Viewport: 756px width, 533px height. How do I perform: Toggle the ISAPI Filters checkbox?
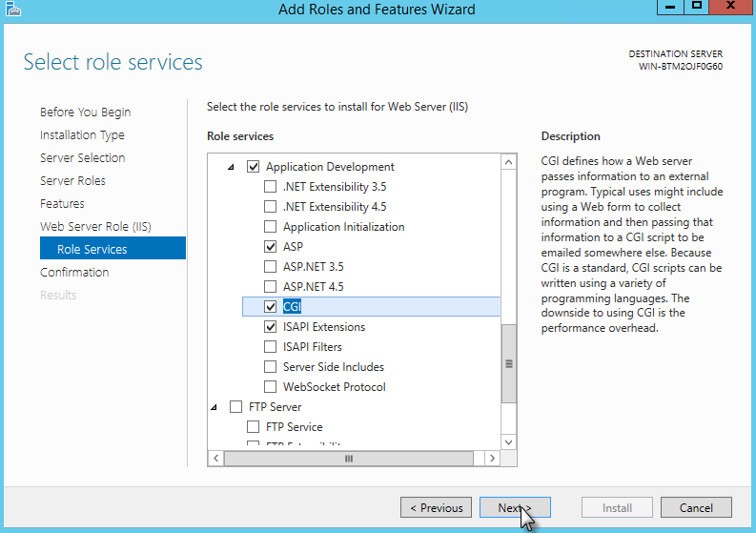(271, 347)
